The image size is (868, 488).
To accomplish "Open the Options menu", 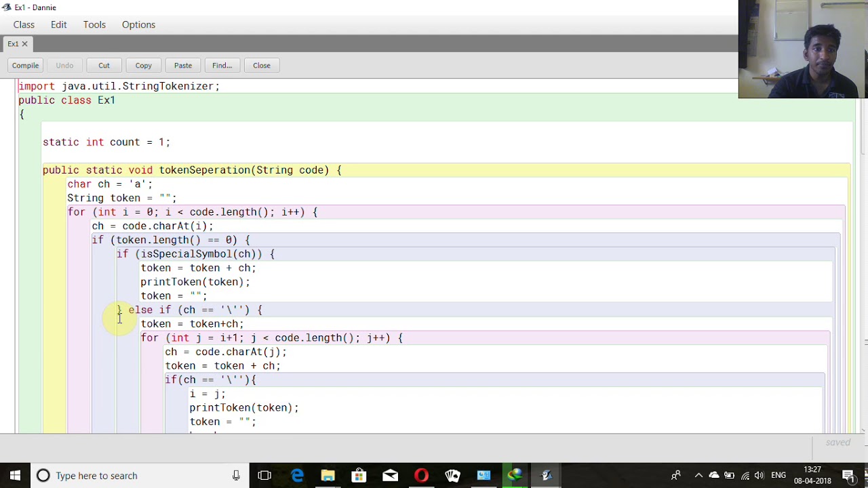I will (138, 24).
